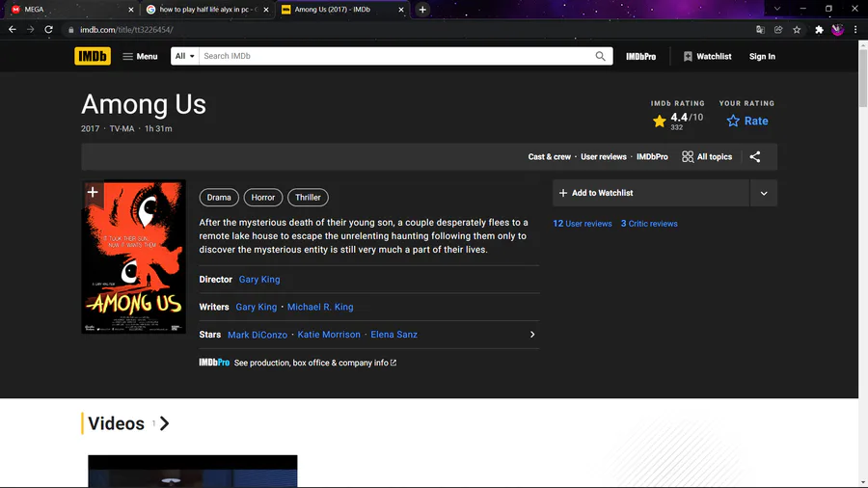Reload the page
Screen dimensions: 868x488
pyautogui.click(x=49, y=29)
